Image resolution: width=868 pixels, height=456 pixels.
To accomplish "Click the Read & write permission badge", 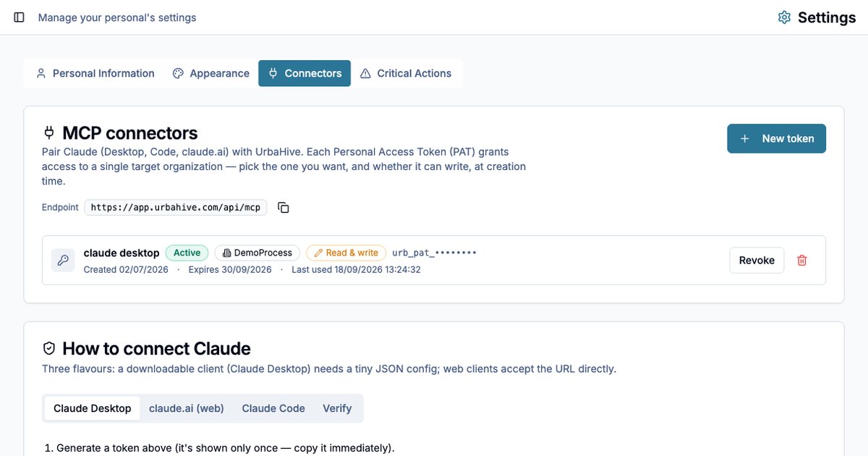I will 346,253.
